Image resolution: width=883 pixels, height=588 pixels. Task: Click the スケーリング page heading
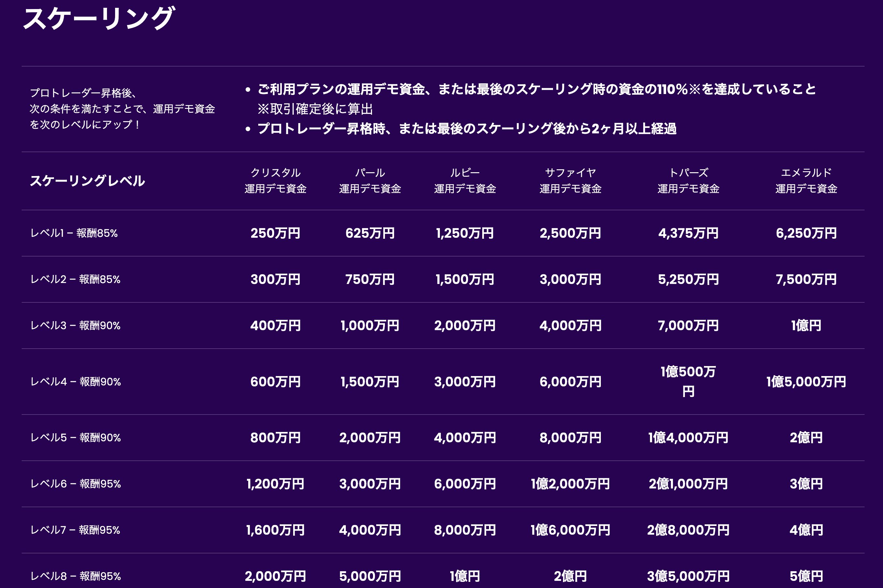pos(98,18)
